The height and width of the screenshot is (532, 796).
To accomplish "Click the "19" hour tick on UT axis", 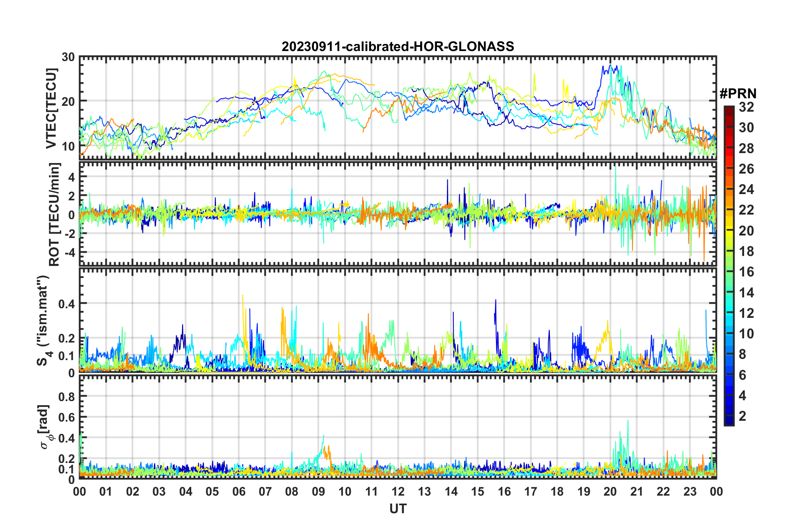I will point(584,491).
